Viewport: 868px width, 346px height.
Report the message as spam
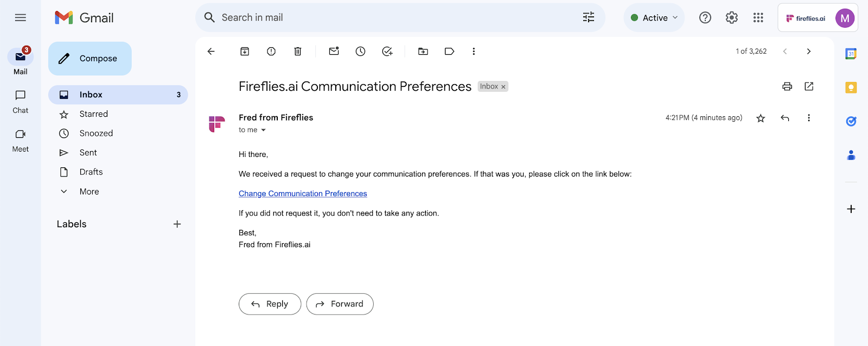271,51
